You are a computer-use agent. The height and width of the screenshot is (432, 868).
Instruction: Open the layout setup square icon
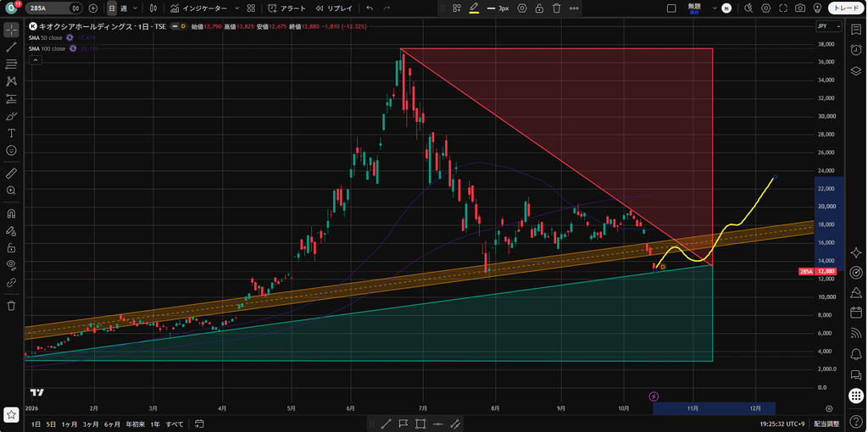click(671, 8)
